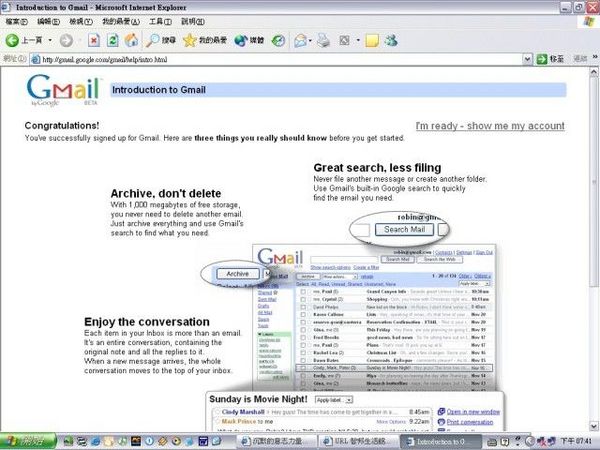The image size is (600, 450).
Task: Expand the Links toolbar chevron
Action: click(x=595, y=57)
